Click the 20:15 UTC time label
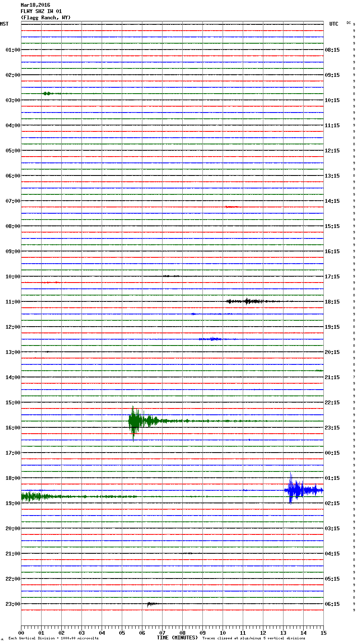 click(332, 352)
